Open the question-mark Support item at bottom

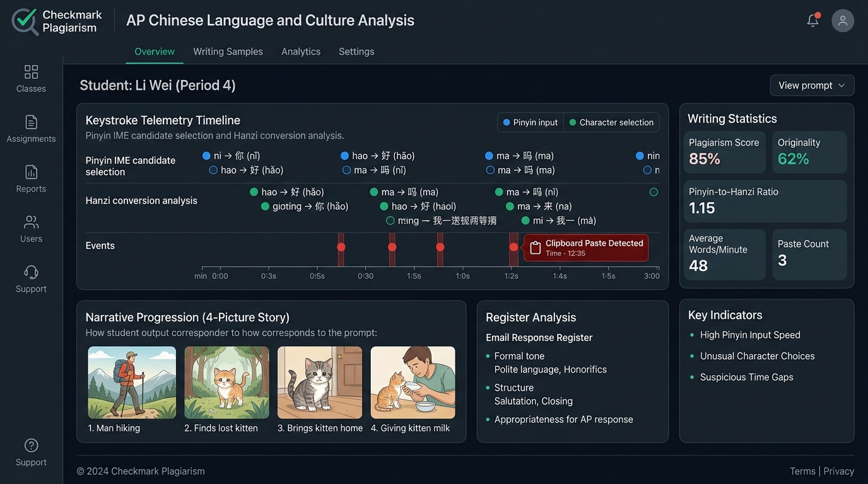tap(31, 452)
